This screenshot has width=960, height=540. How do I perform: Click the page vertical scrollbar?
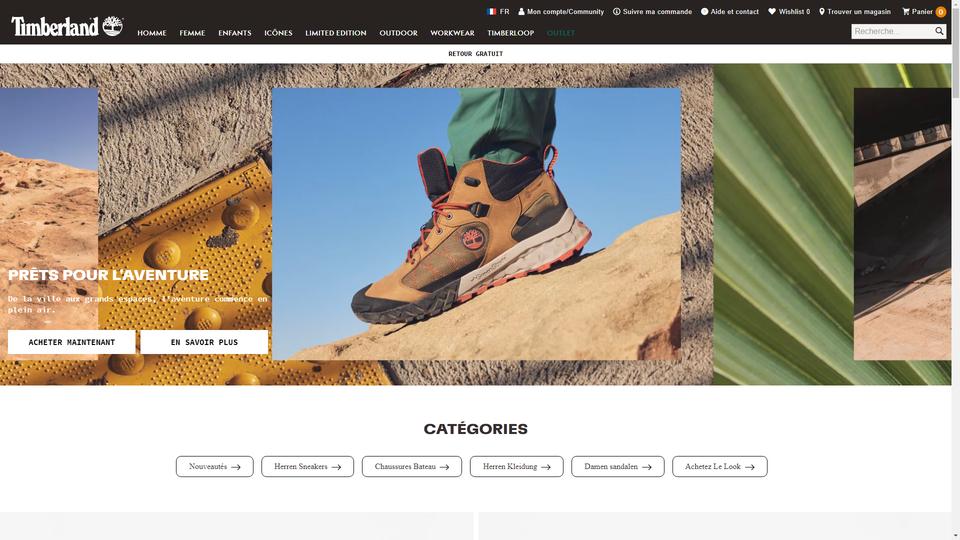[956, 270]
